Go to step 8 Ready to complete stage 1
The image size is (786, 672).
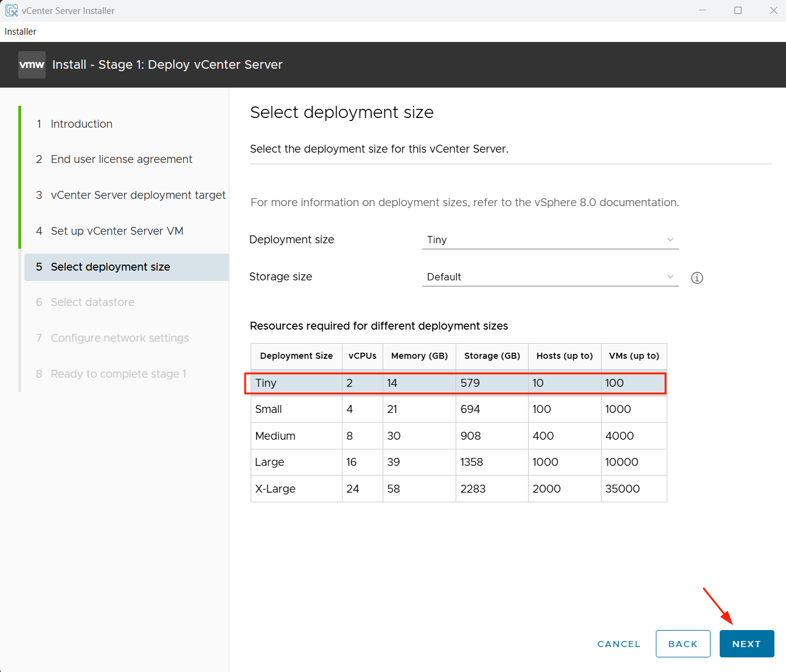[111, 374]
